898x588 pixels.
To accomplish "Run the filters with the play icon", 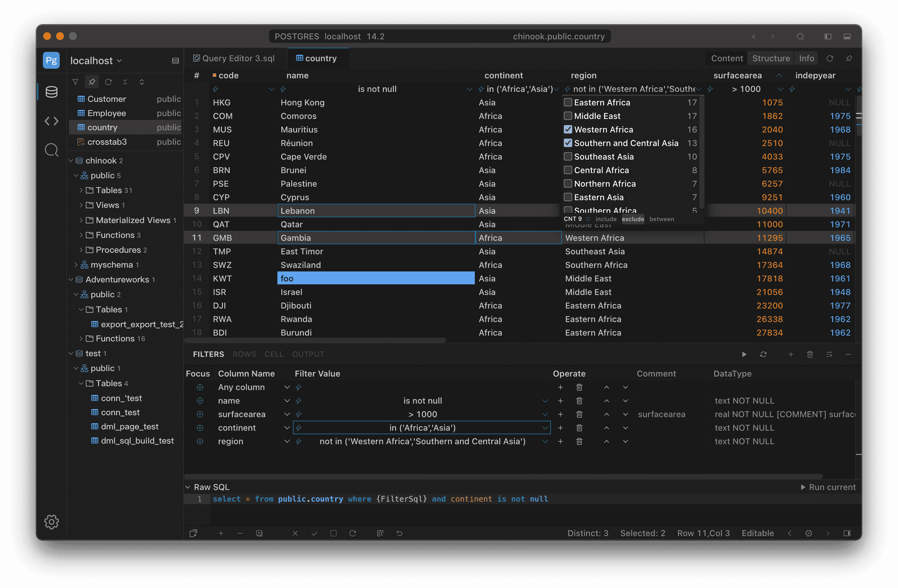I will click(744, 354).
